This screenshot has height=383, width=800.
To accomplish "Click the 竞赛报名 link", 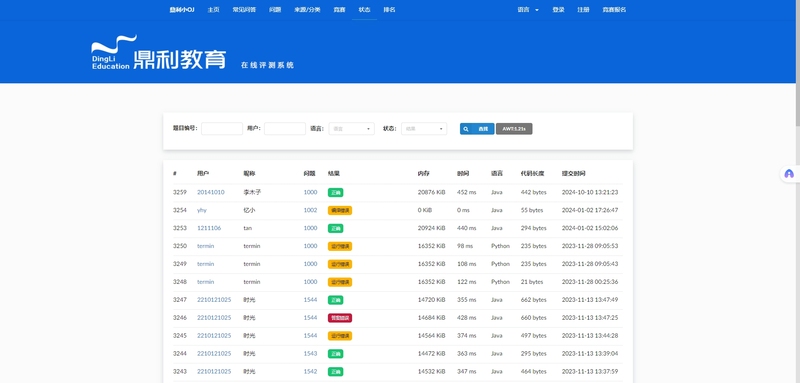I will (x=614, y=10).
